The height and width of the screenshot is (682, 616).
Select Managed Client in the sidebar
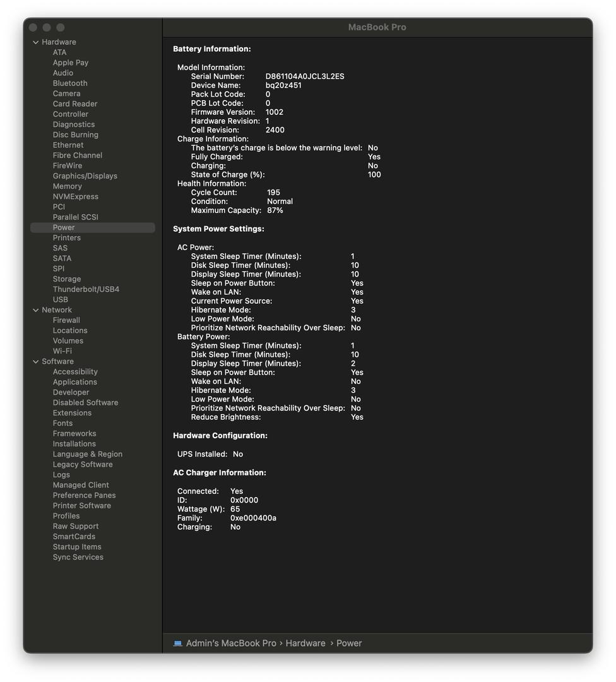[80, 485]
